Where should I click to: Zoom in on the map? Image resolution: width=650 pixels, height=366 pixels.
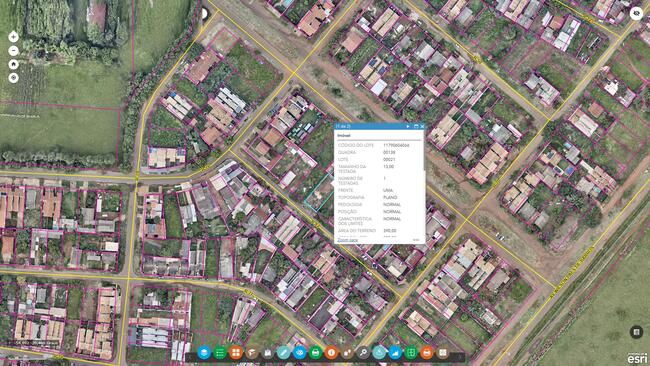[13, 37]
